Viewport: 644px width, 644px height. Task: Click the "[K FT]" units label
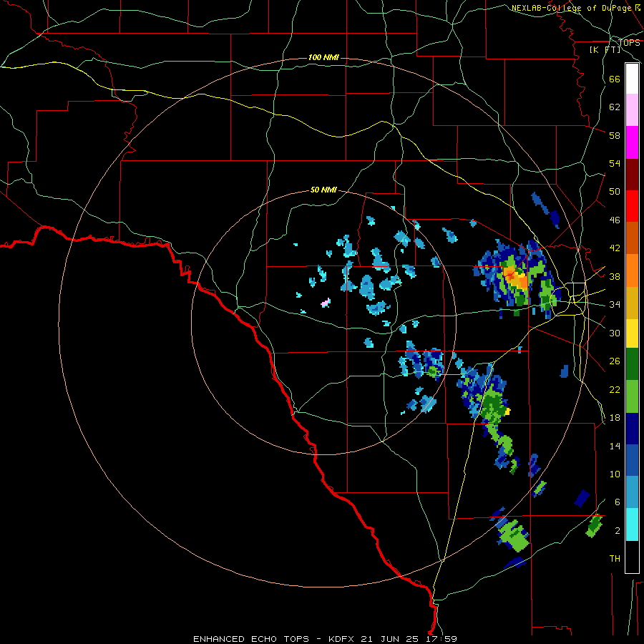point(605,50)
